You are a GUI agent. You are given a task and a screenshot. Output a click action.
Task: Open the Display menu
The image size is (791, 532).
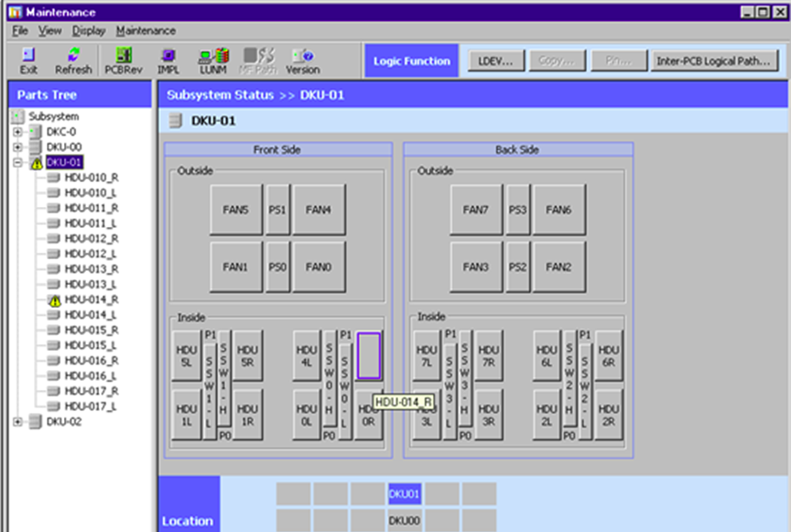point(89,30)
